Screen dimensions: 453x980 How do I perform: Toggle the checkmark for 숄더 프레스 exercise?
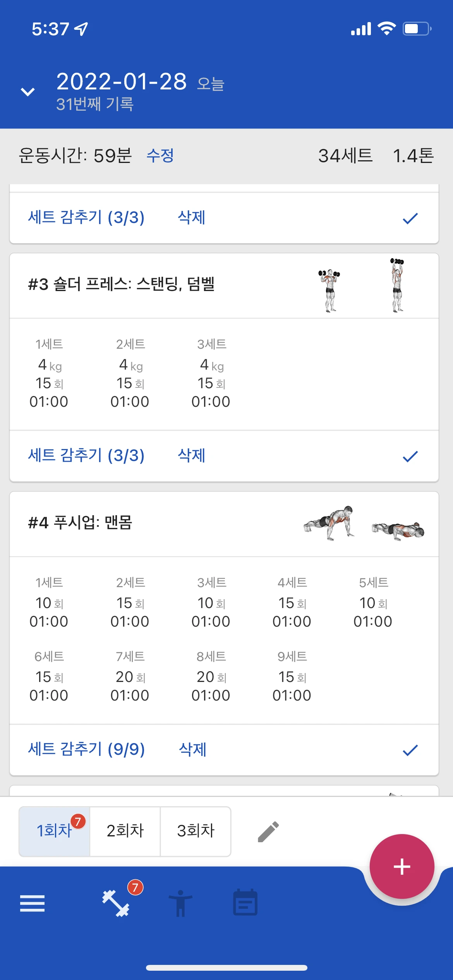410,456
